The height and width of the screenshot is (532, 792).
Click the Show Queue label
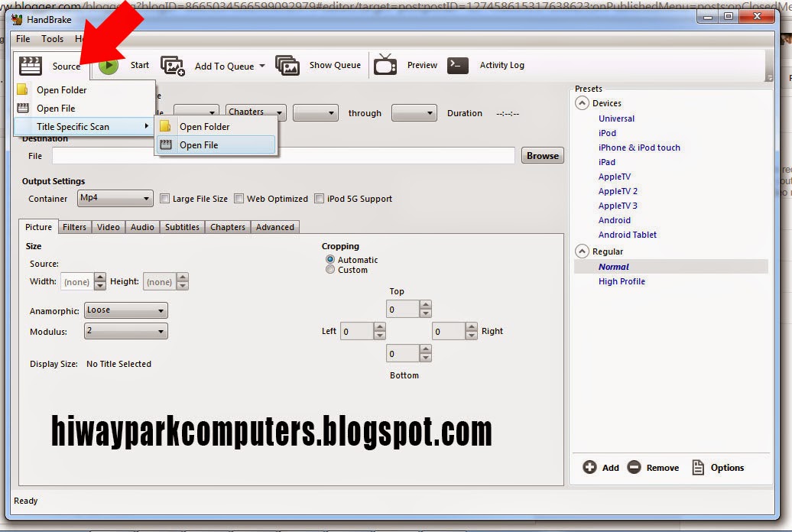point(335,65)
